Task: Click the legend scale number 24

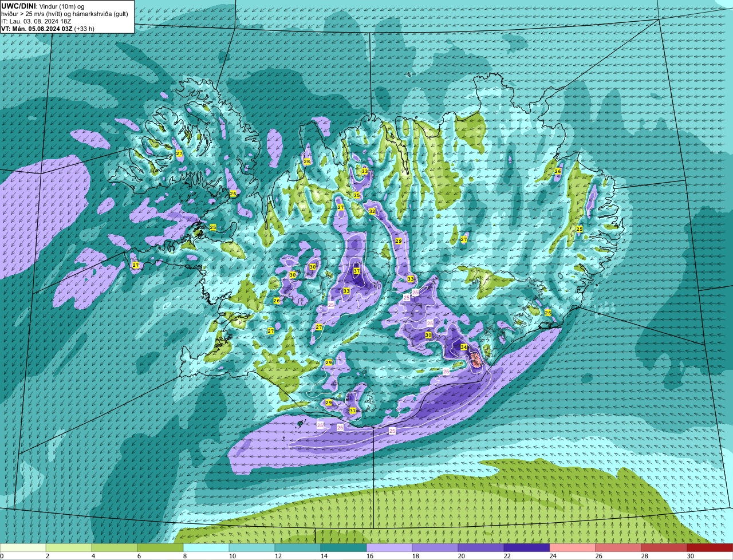Action: click(553, 556)
